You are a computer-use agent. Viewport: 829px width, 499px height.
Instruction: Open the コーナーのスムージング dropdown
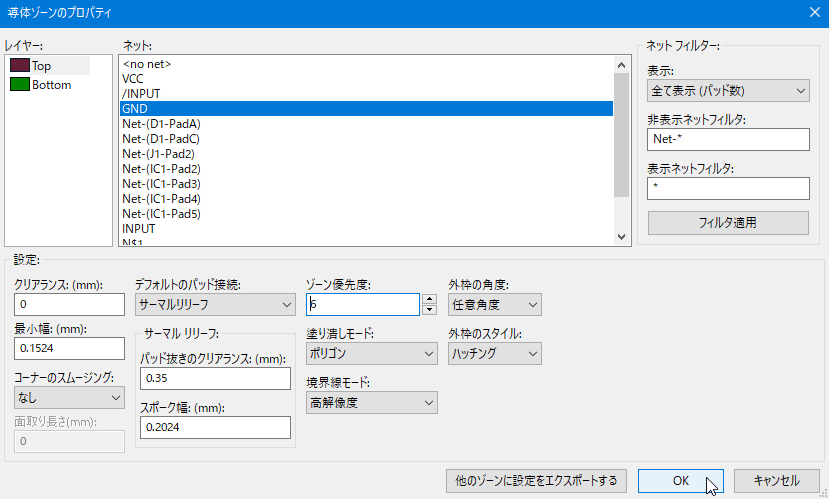click(69, 398)
